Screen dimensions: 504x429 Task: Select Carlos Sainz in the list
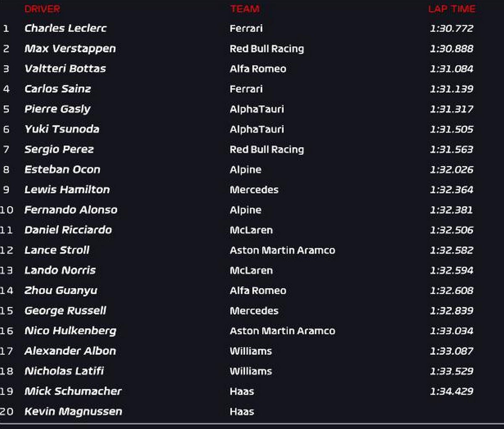click(x=58, y=89)
